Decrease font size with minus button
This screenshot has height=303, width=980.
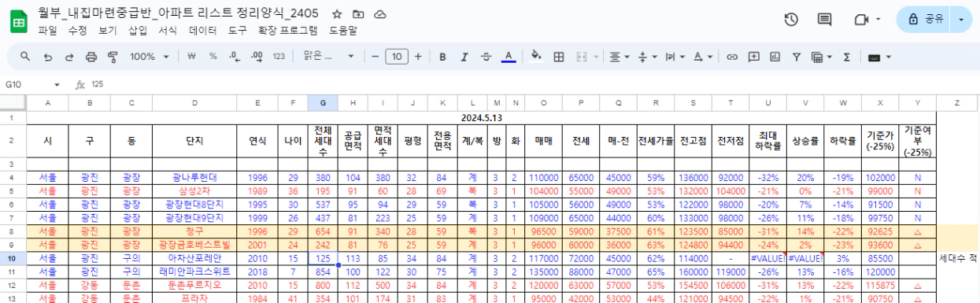pyautogui.click(x=375, y=57)
